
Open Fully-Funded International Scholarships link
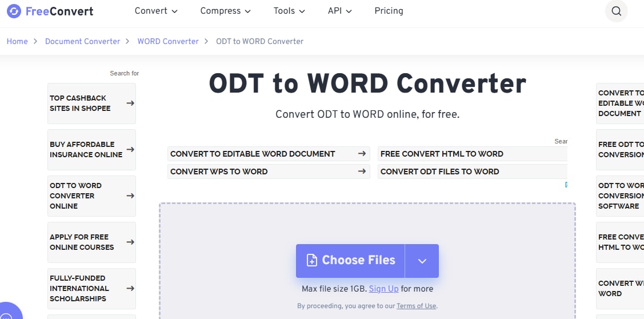91,289
